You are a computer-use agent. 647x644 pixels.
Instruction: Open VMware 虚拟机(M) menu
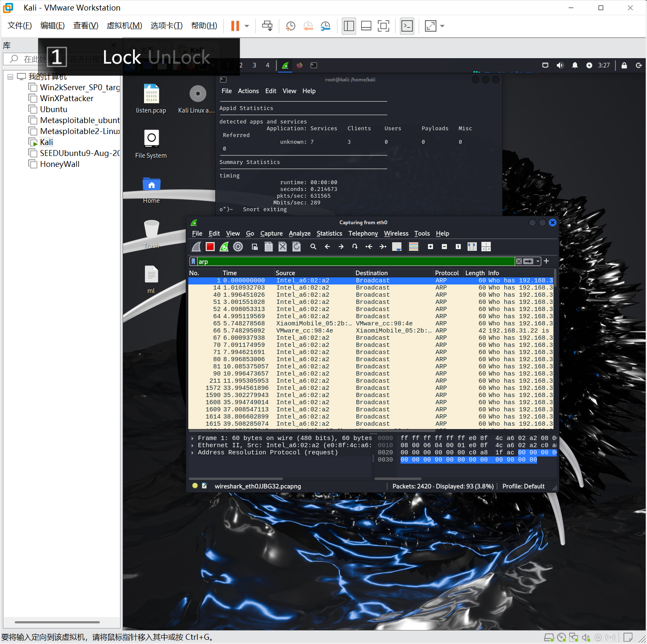point(124,26)
